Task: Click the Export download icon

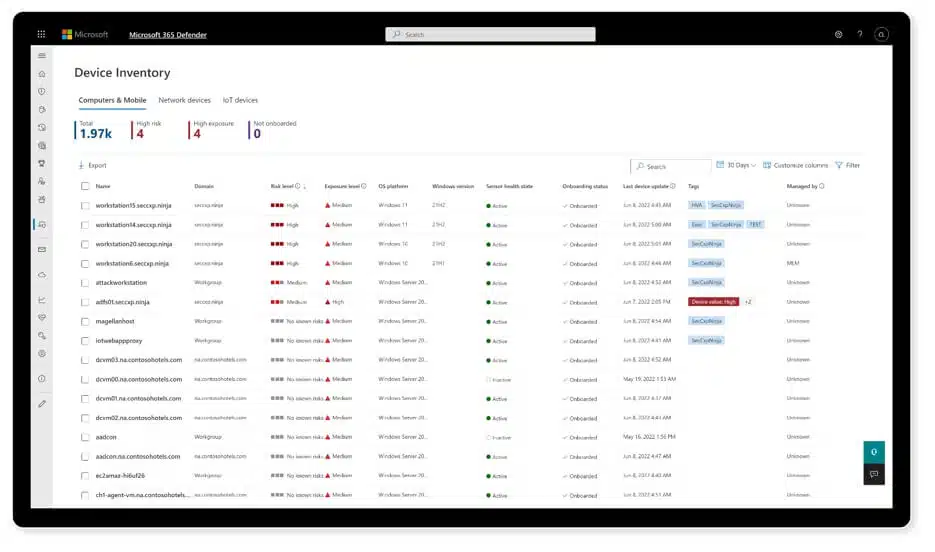Action: point(81,165)
